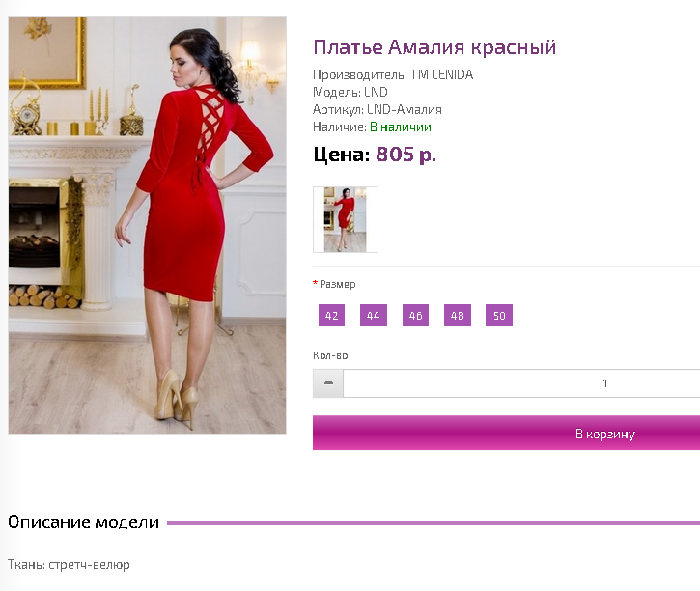
Task: Click the Размер required field label
Action: click(338, 284)
